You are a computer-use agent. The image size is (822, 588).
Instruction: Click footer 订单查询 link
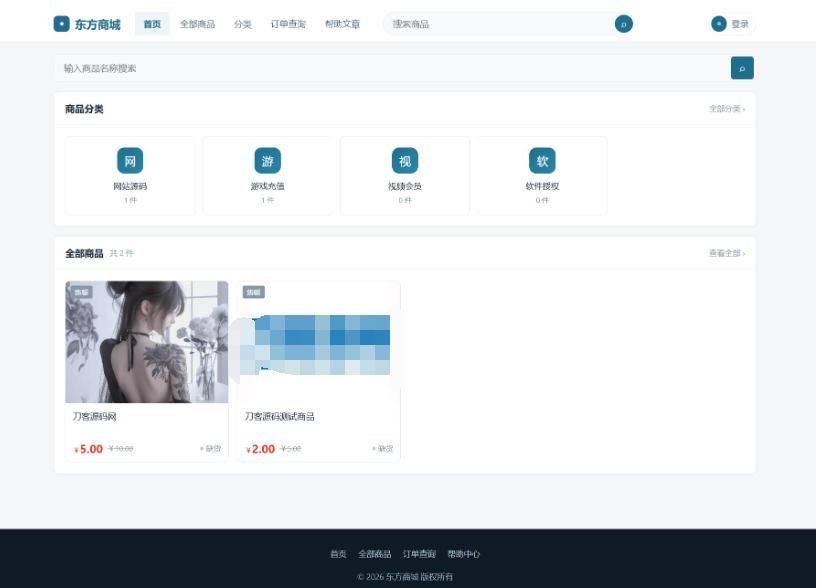[x=419, y=554]
